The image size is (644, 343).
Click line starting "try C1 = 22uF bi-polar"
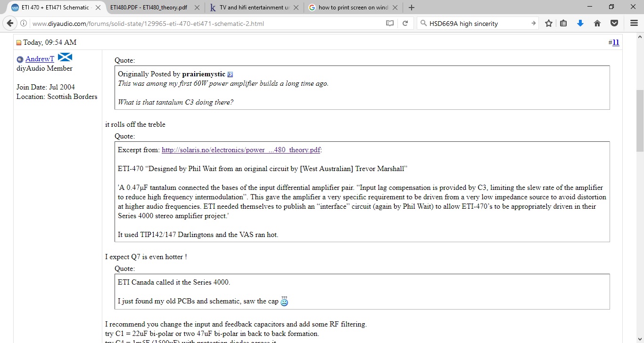(x=212, y=334)
